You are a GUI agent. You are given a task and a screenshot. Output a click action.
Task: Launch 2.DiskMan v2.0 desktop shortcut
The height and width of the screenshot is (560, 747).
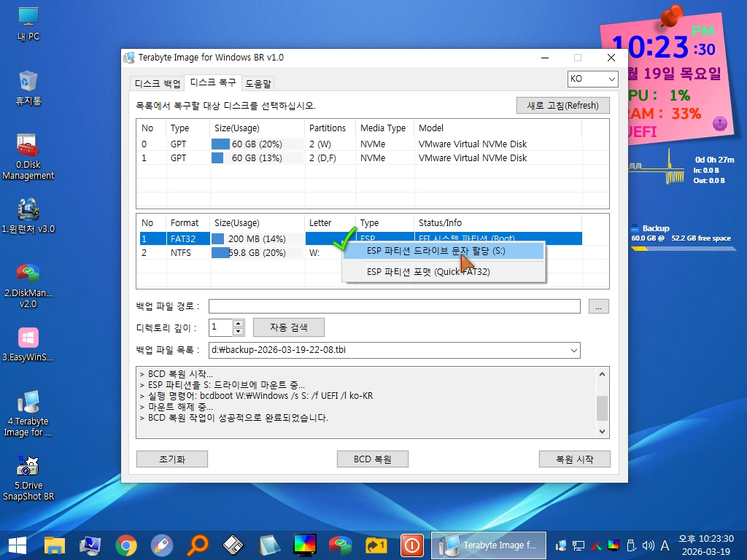[28, 286]
